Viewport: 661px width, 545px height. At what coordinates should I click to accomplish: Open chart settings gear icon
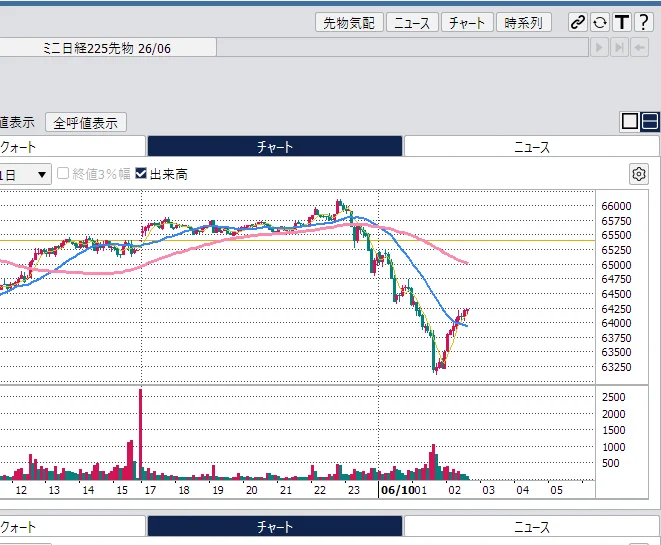point(639,174)
